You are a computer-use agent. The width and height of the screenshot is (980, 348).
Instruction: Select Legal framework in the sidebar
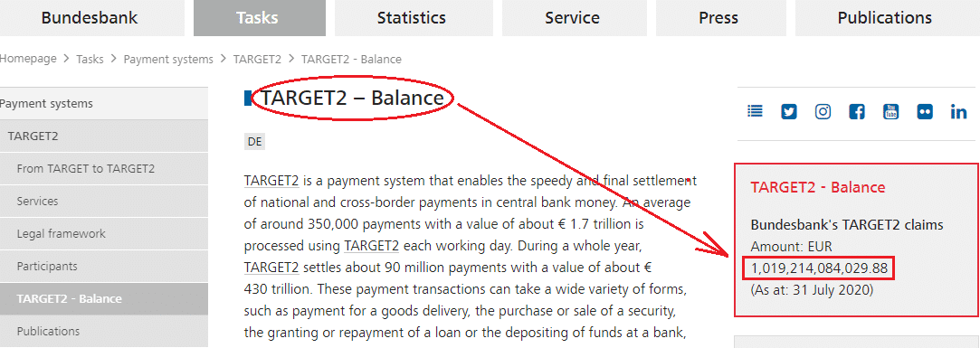(104, 234)
